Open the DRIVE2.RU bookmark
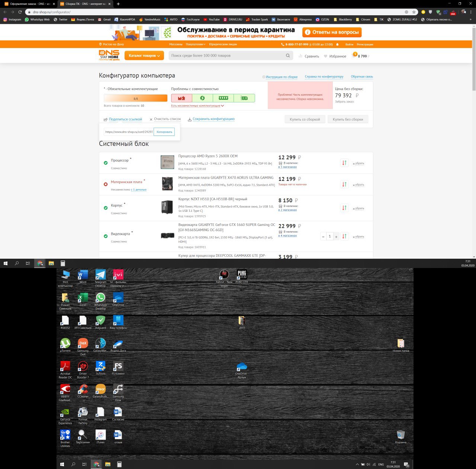This screenshot has height=469, width=476. coord(233,19)
